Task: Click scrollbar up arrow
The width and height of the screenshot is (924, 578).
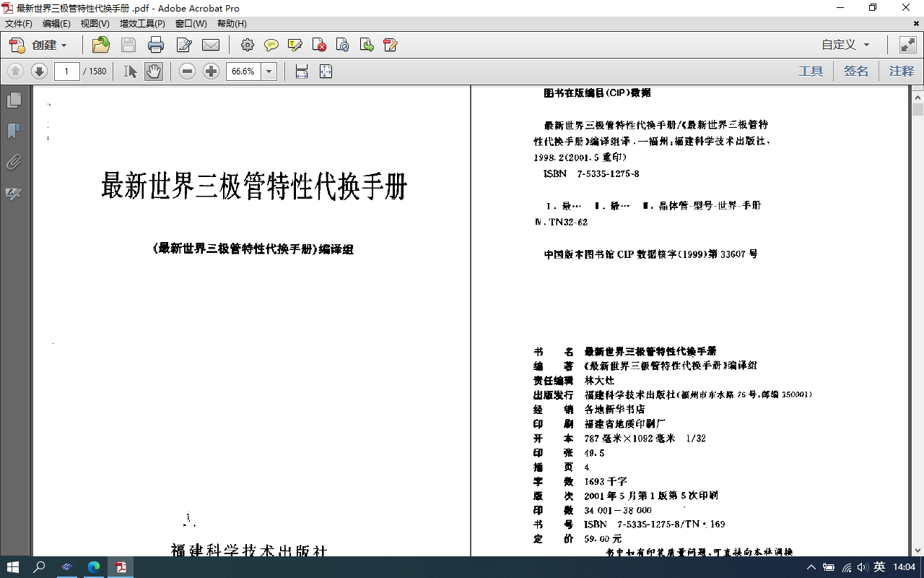Action: 918,97
